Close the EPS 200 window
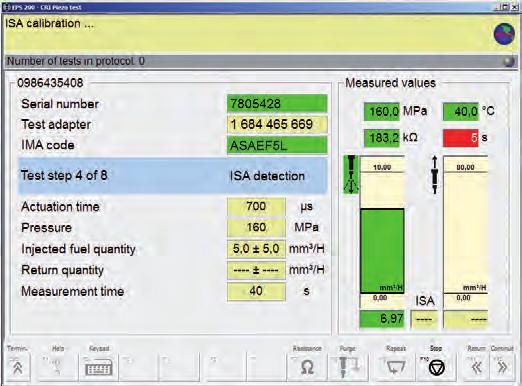The image size is (522, 386). click(514, 7)
